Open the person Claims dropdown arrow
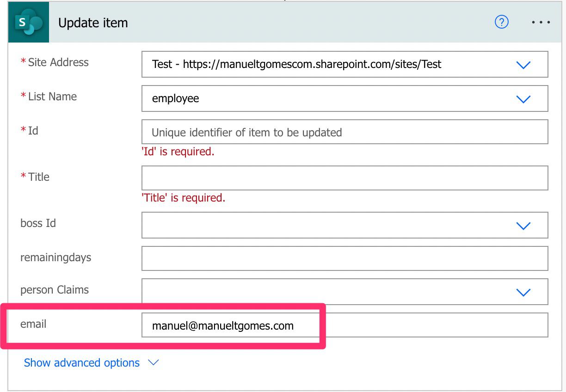This screenshot has width=566, height=392. pos(523,292)
